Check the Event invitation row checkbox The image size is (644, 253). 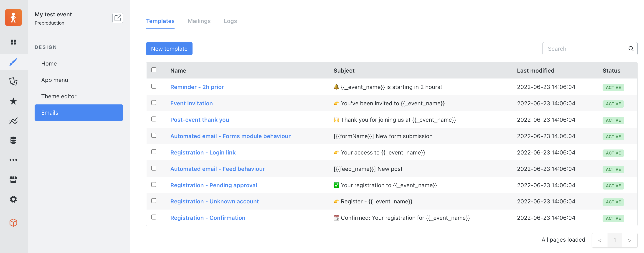[x=154, y=103]
